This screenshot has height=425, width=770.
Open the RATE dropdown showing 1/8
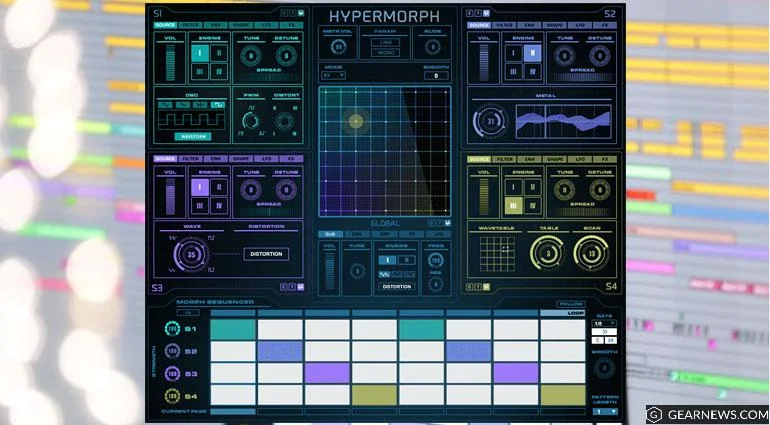pyautogui.click(x=604, y=323)
